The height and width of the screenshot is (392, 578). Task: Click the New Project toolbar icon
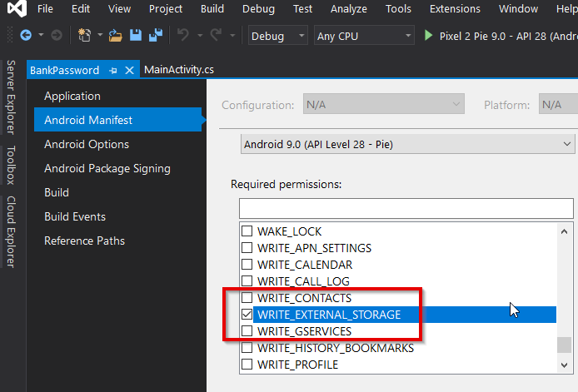click(x=84, y=35)
